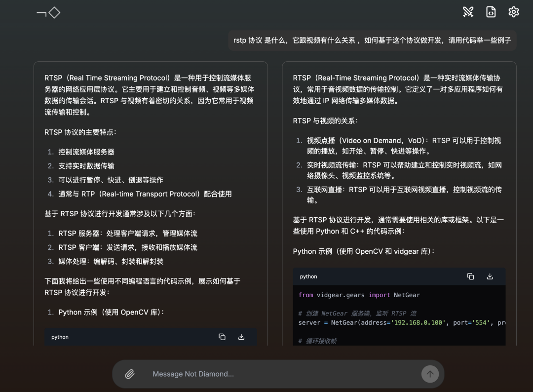
Task: Select the python label on right code block
Action: click(x=308, y=276)
